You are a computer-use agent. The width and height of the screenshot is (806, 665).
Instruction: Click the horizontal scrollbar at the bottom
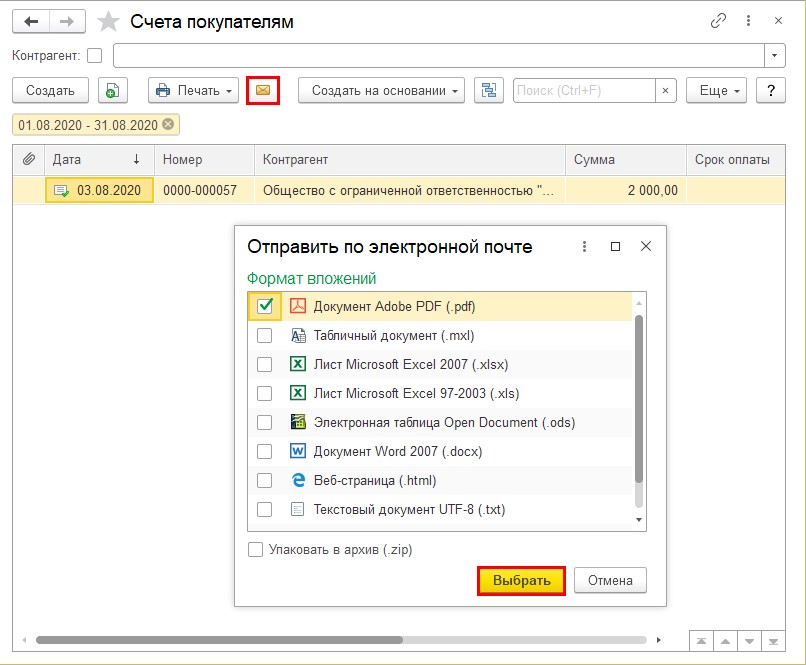219,639
